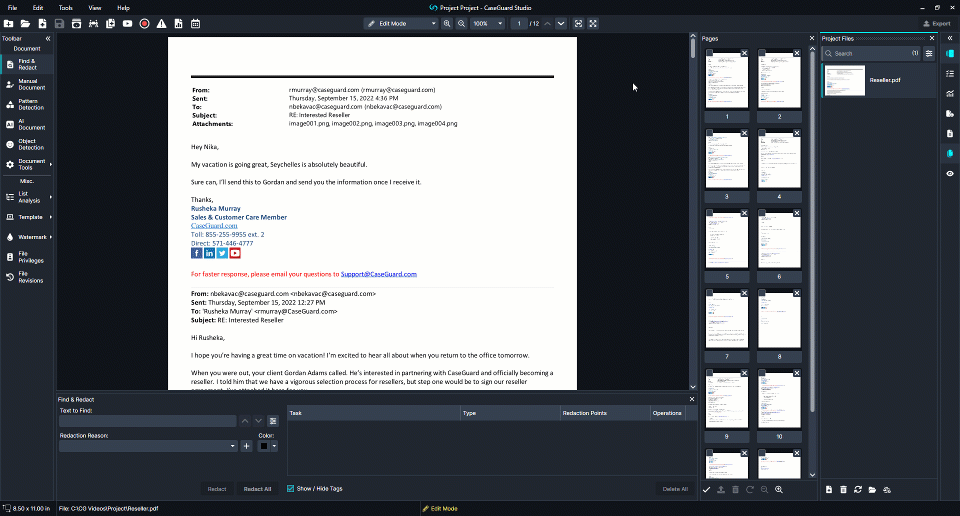Expand the Document Tools submenu

click(x=51, y=164)
